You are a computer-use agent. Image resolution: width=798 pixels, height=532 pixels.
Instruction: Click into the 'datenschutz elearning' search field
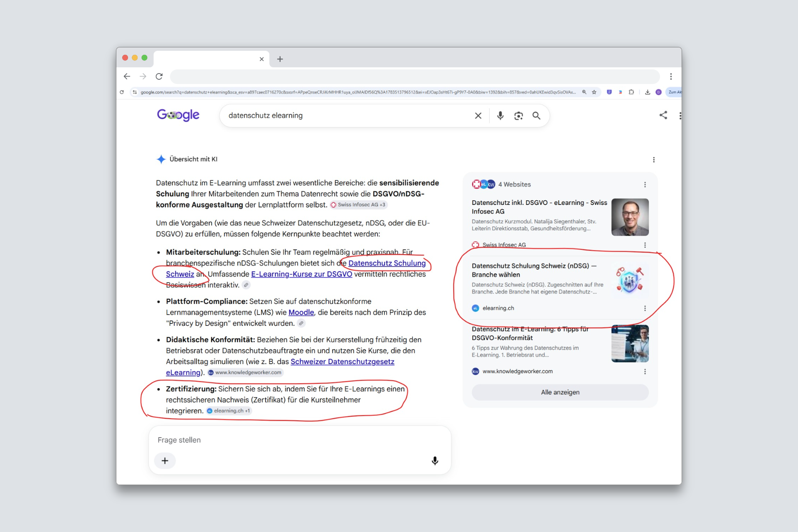pyautogui.click(x=348, y=116)
